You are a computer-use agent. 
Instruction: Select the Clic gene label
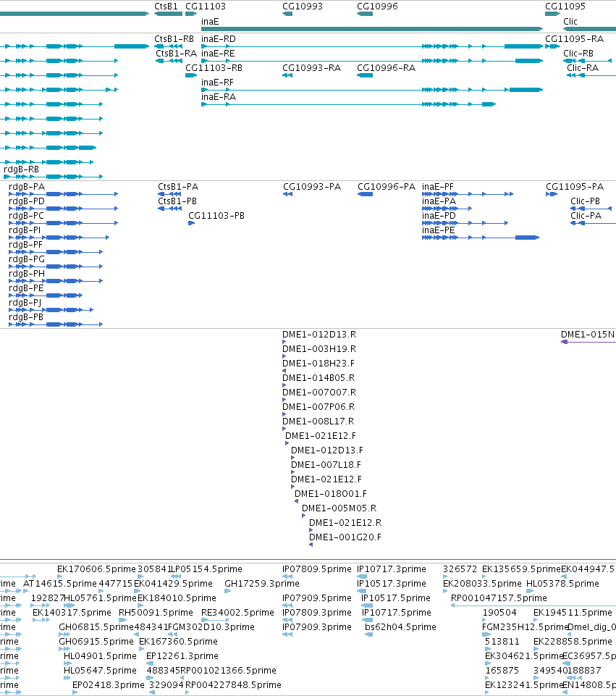[x=570, y=21]
